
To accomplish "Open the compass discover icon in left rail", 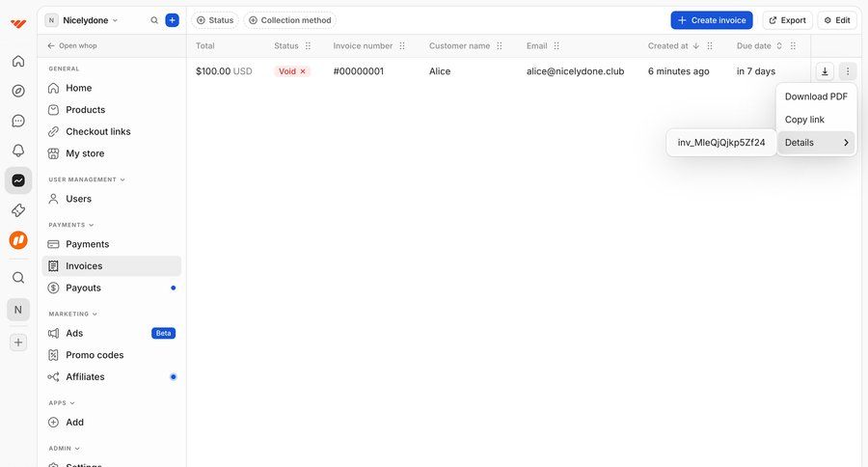I will coord(18,91).
